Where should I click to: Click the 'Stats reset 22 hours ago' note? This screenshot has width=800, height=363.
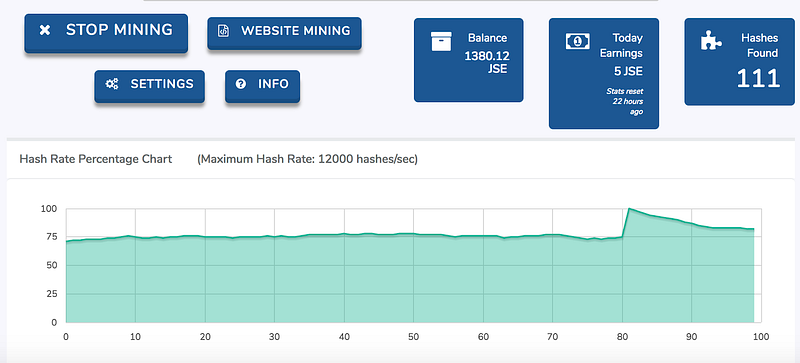click(x=625, y=101)
